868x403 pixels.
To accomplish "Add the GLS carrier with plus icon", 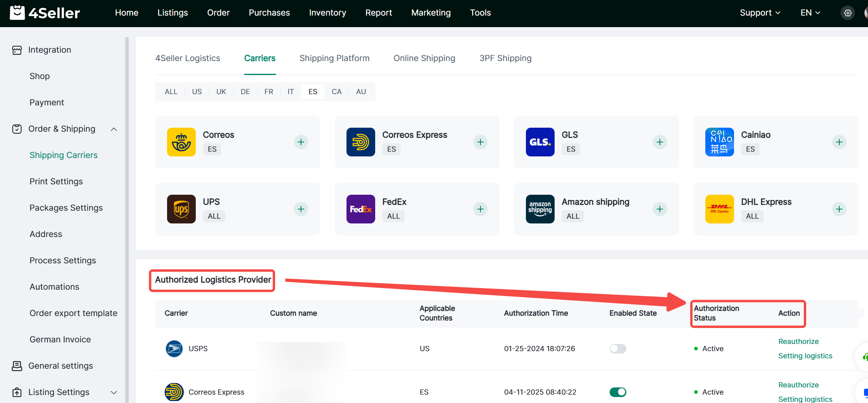I will pos(659,142).
